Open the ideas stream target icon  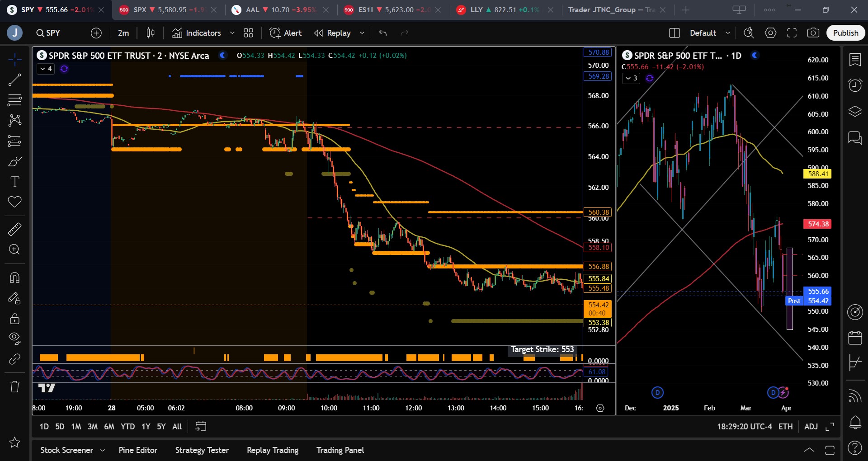(x=855, y=312)
